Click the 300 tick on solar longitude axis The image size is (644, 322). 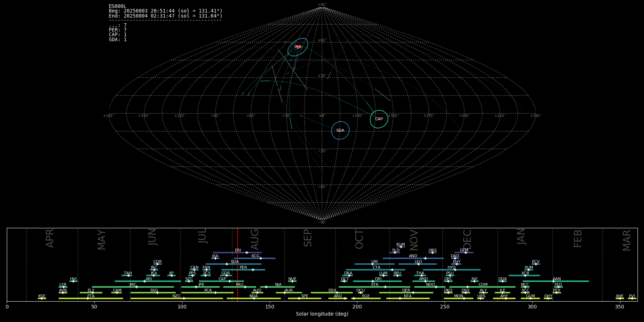pyautogui.click(x=532, y=307)
